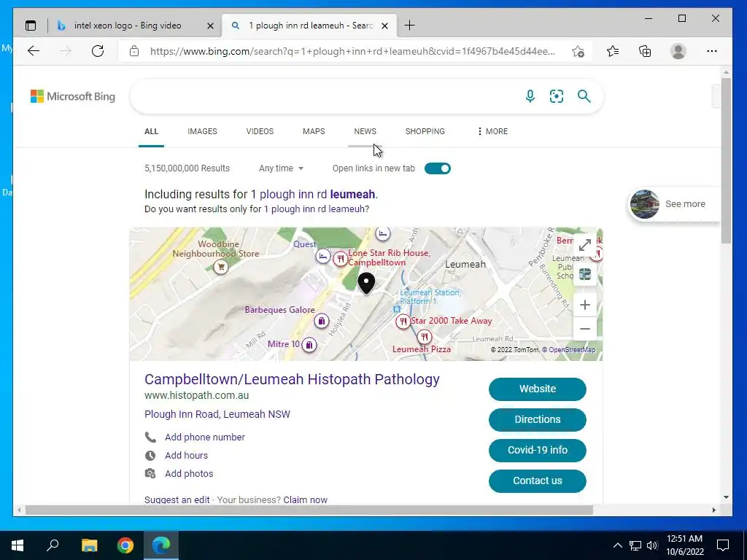Open Edge Settings and more menu

pos(712,51)
